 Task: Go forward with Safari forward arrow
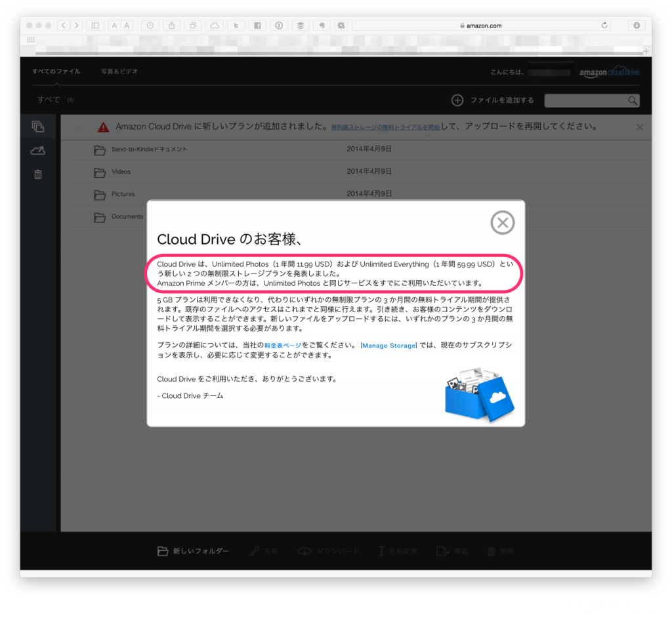(x=77, y=26)
